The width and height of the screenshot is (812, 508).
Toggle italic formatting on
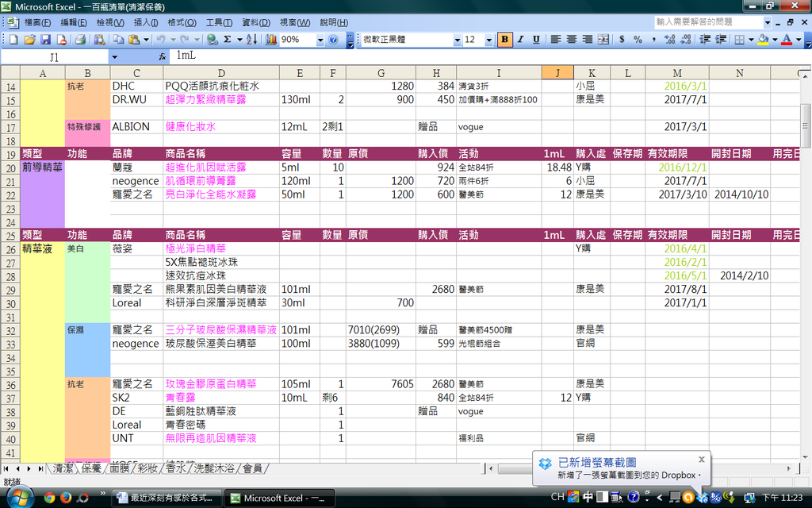(x=521, y=40)
